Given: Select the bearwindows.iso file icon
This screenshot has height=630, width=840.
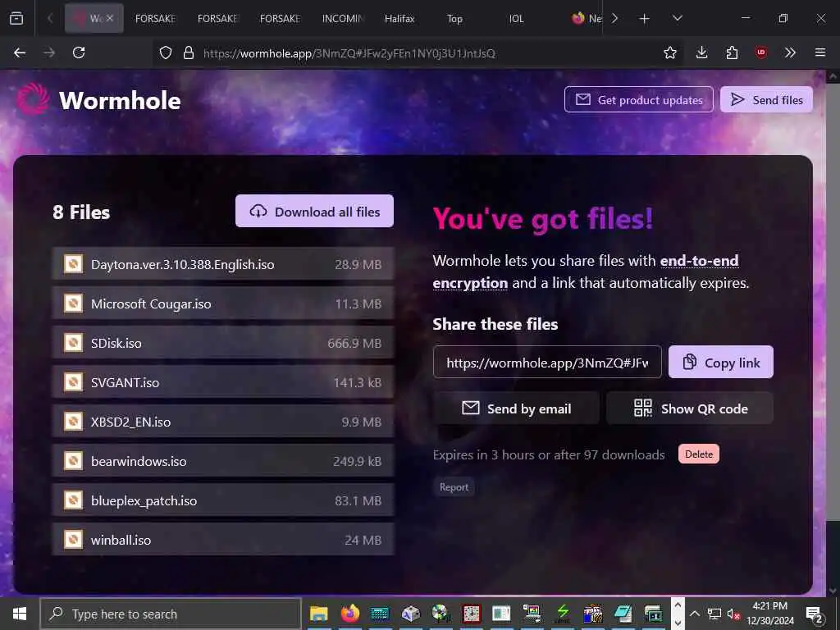Looking at the screenshot, I should click(73, 461).
